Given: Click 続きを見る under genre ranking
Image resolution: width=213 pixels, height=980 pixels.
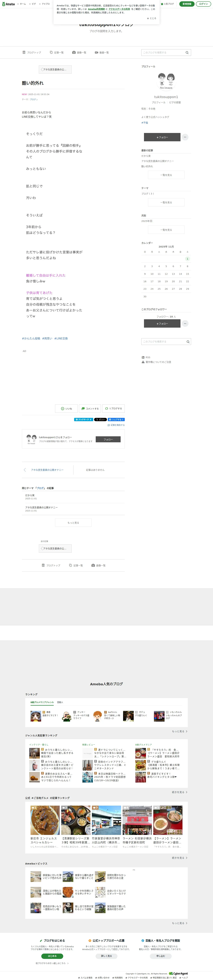Looking at the screenshot, I should click(x=180, y=792).
